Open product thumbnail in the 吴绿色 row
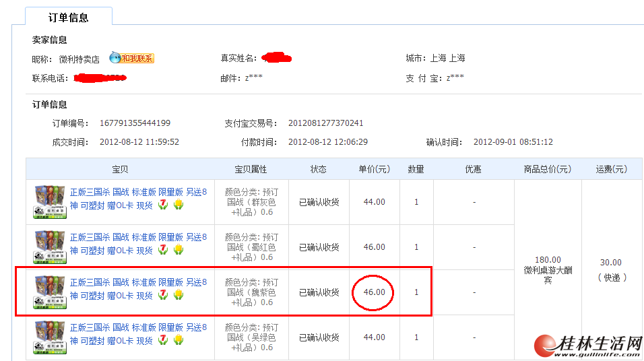Image resolution: width=644 pixels, height=361 pixels. click(x=49, y=337)
